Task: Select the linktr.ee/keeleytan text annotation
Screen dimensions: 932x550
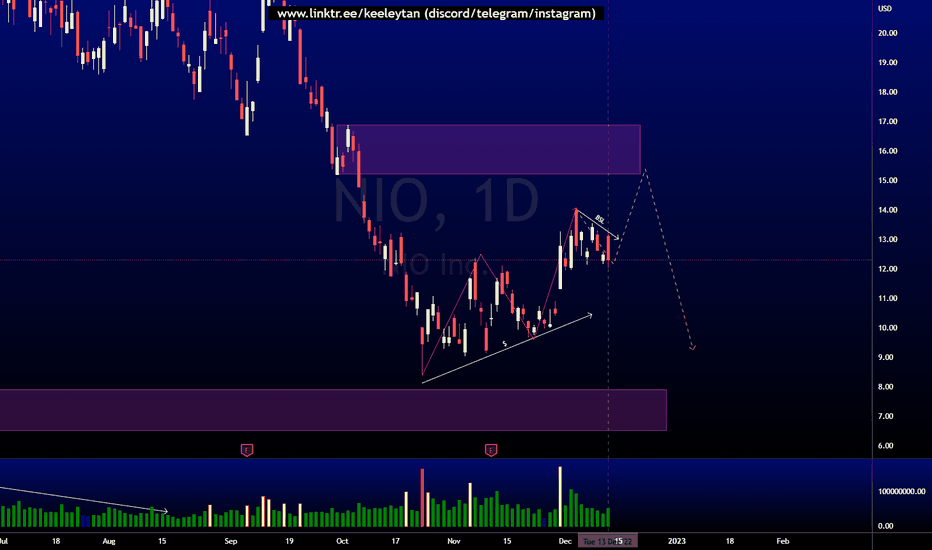Action: pos(436,14)
